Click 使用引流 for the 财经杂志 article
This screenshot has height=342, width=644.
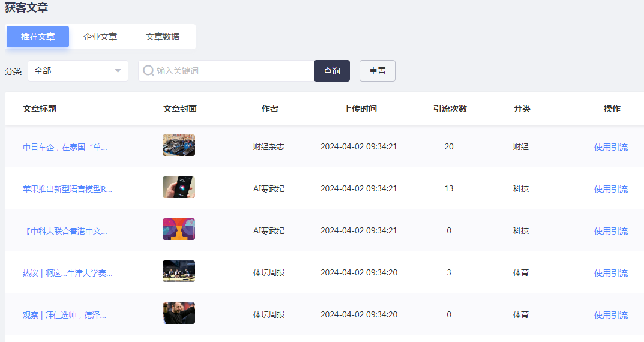610,147
